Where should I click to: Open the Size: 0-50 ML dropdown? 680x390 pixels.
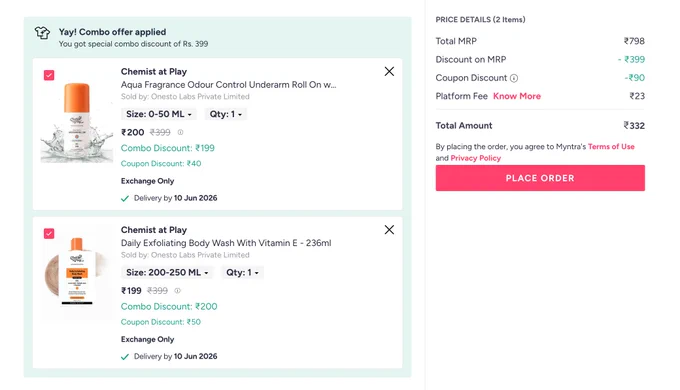pyautogui.click(x=159, y=114)
